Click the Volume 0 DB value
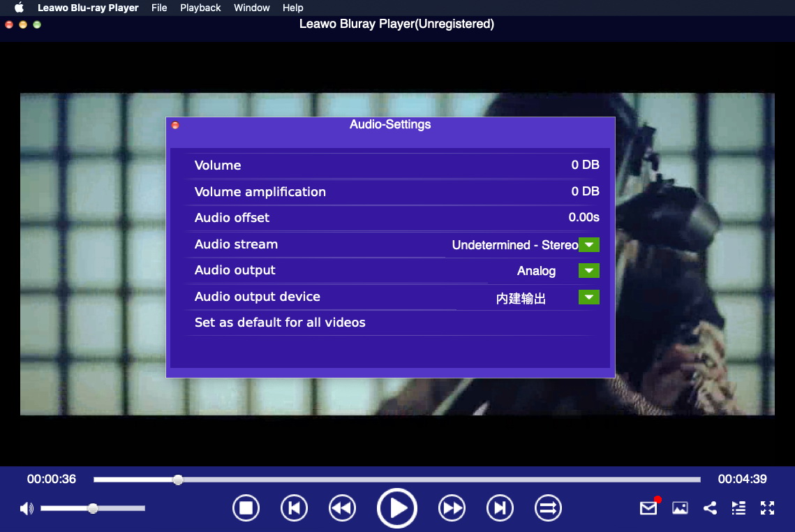Screen dimensions: 795x532 (585, 165)
